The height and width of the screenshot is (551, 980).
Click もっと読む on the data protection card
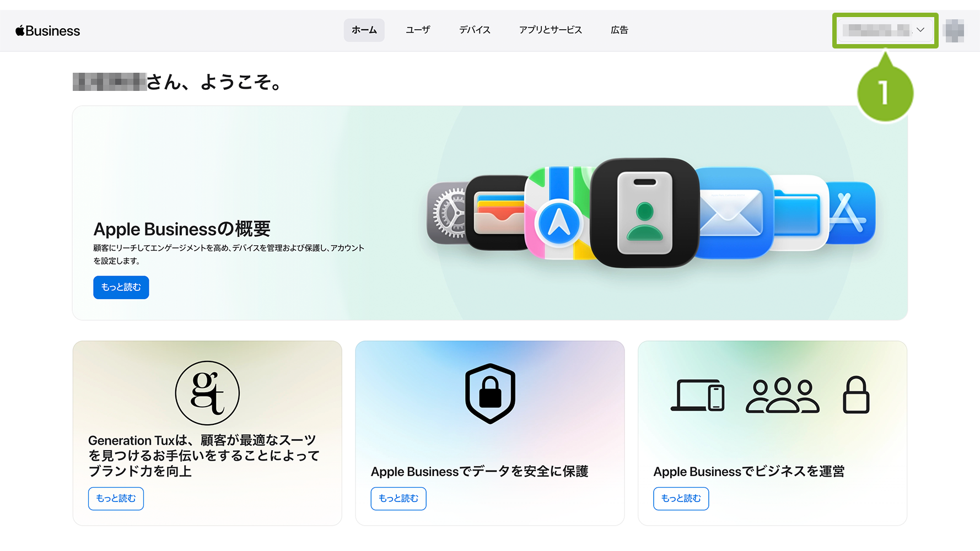[x=399, y=499]
